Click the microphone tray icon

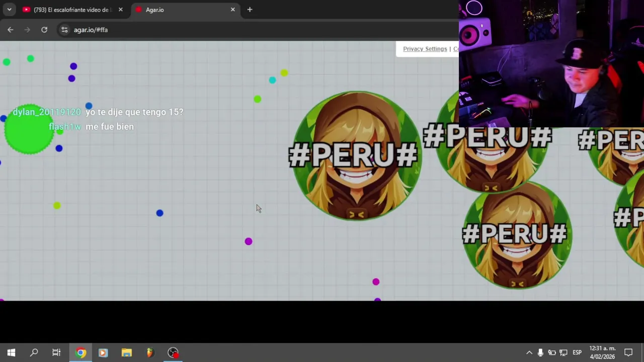(540, 352)
